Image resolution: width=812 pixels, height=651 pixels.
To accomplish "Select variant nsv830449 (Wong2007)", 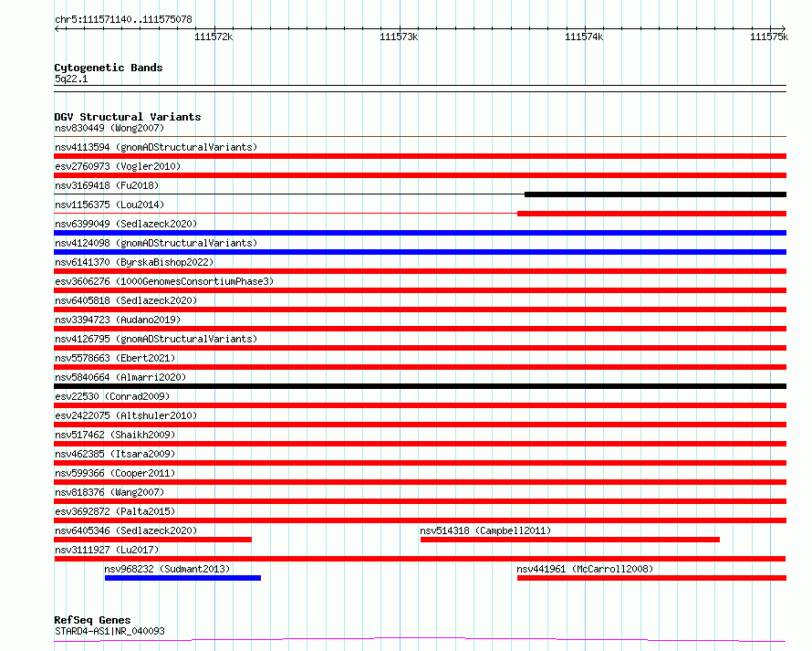I will (109, 128).
